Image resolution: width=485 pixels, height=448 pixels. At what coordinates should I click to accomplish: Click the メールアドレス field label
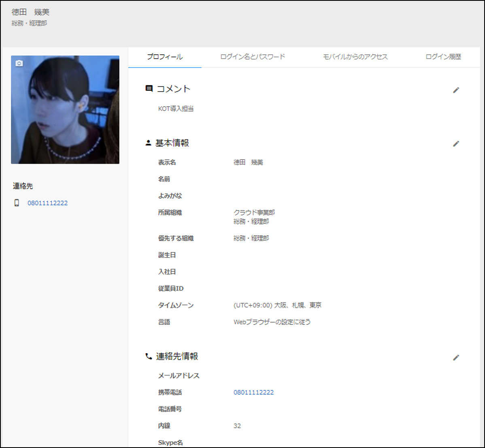point(179,375)
